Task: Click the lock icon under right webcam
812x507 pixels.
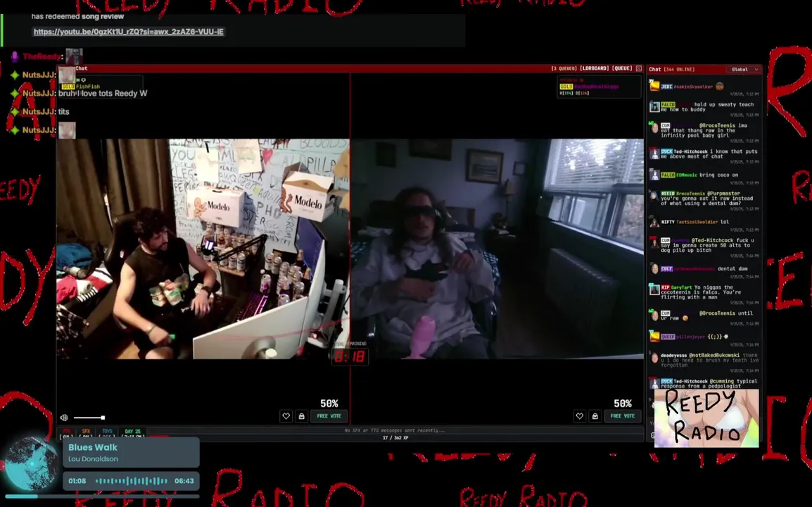Action: (x=595, y=415)
